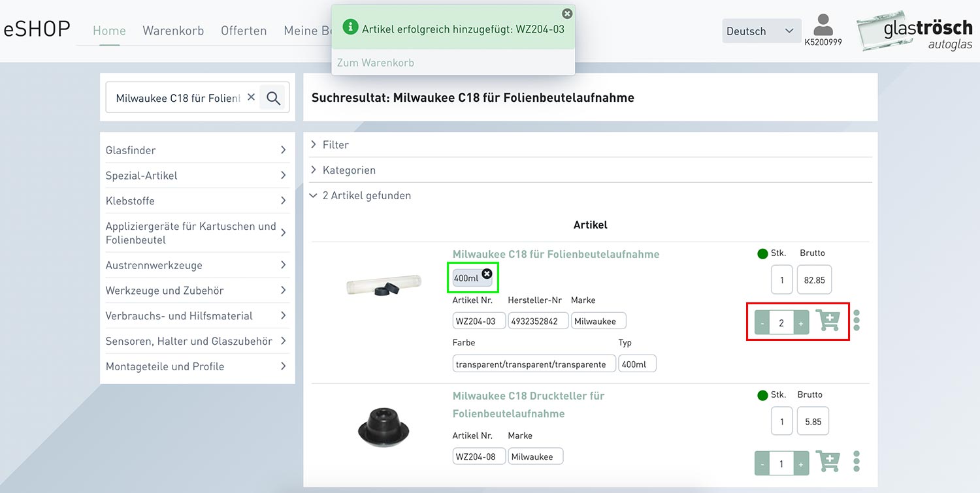
Task: Click the Suchresultat heading text
Action: (x=473, y=97)
